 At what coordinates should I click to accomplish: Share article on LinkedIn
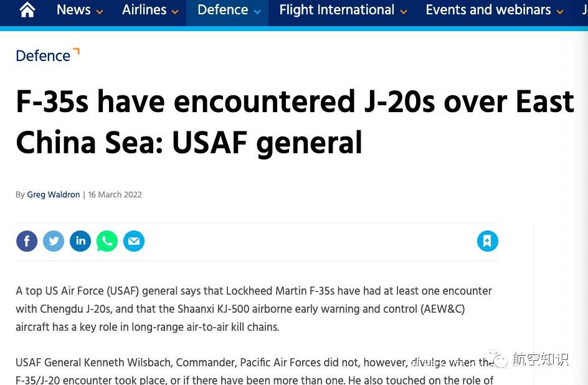tap(80, 241)
